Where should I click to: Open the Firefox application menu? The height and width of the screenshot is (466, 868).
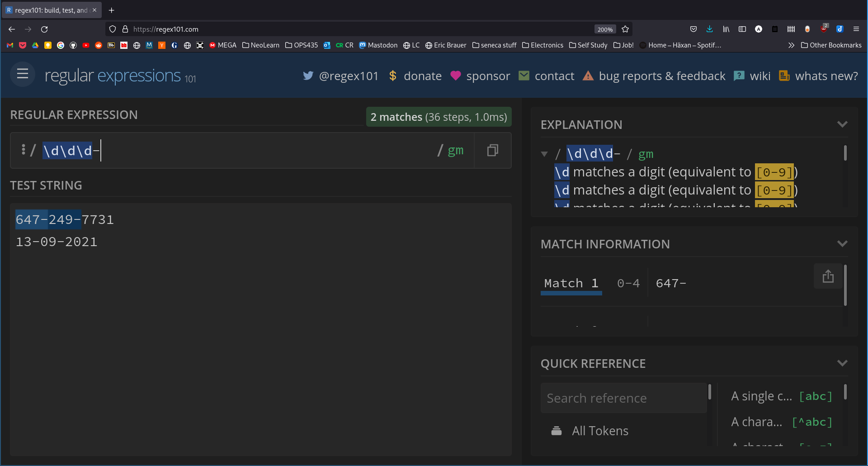[856, 29]
